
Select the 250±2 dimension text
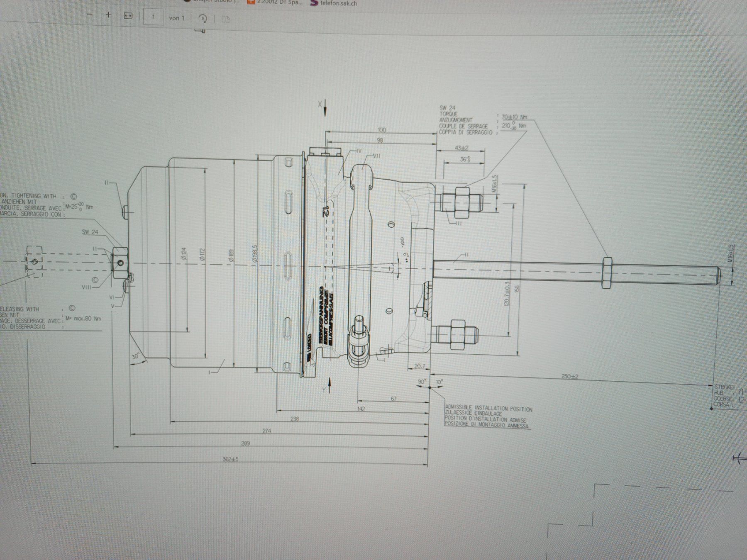570,376
